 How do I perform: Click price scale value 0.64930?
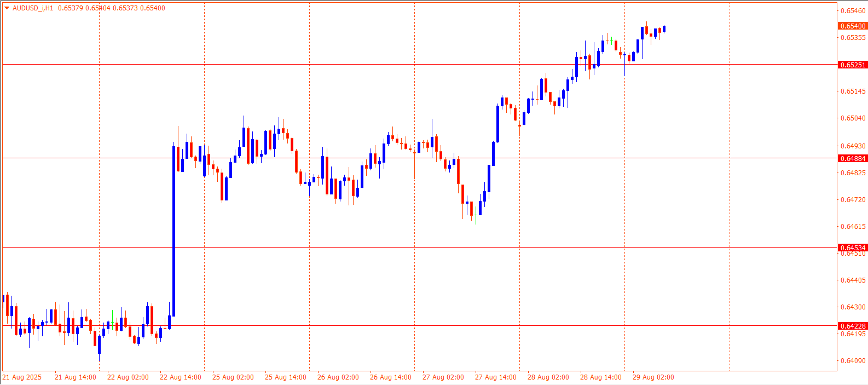point(853,146)
